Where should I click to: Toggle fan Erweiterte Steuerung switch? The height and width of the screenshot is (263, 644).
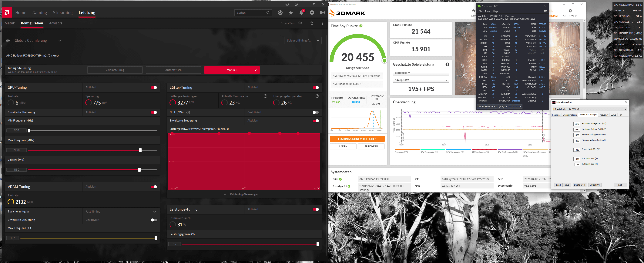pos(316,121)
